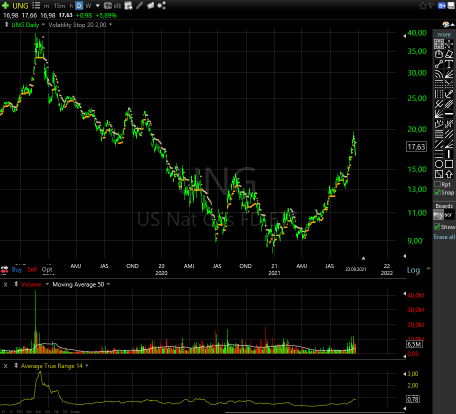Click the add indicator grid-plus icon
This screenshot has width=456, height=414.
tap(128, 6)
